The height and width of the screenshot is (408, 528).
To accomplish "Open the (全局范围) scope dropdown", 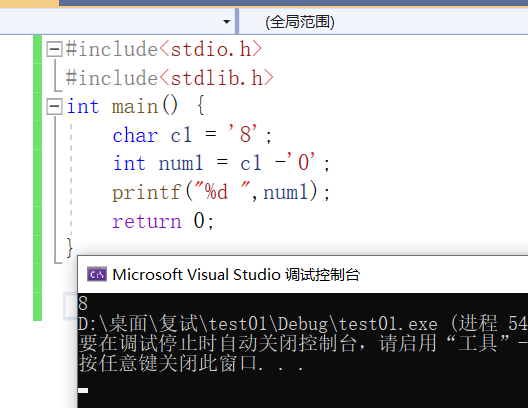I will point(383,22).
